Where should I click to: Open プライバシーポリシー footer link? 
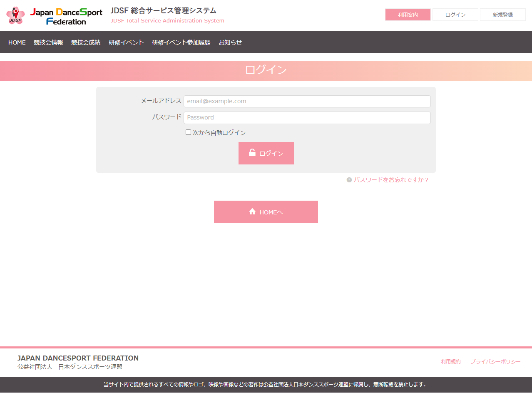click(495, 361)
